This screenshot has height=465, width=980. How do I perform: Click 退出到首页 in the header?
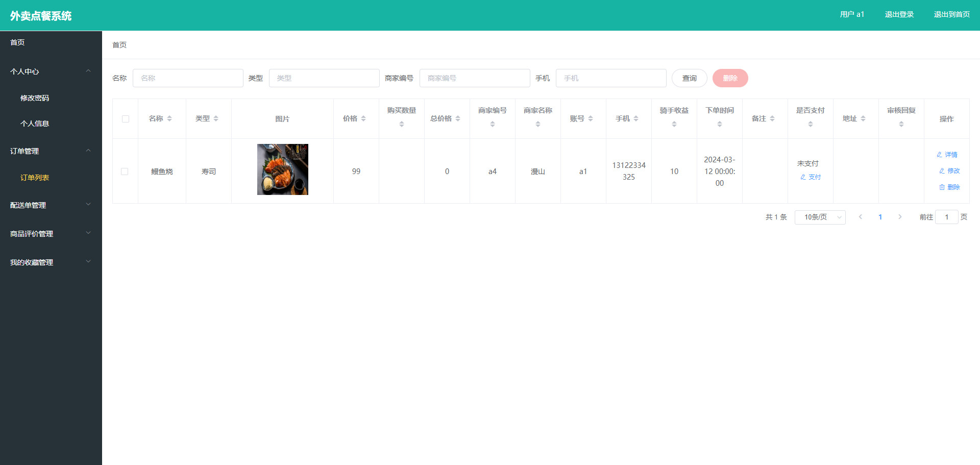(952, 14)
